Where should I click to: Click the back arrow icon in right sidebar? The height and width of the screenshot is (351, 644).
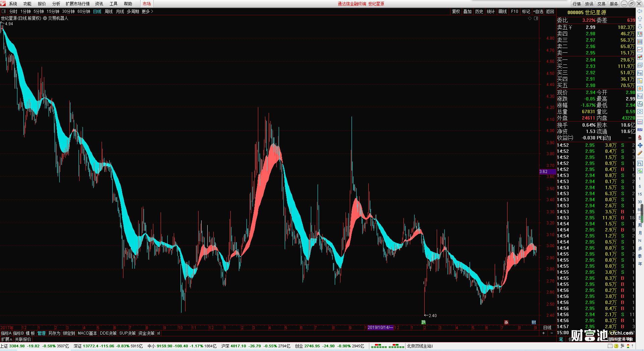tap(640, 11)
